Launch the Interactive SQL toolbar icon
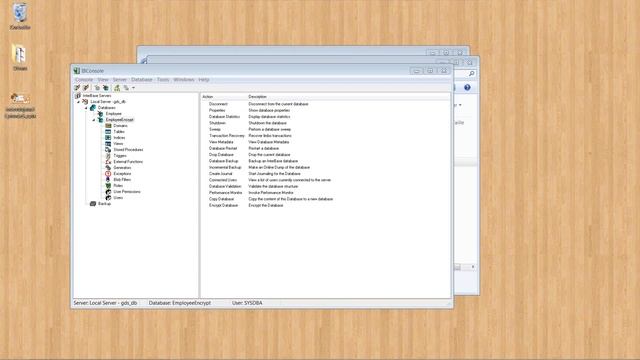 [x=127, y=88]
